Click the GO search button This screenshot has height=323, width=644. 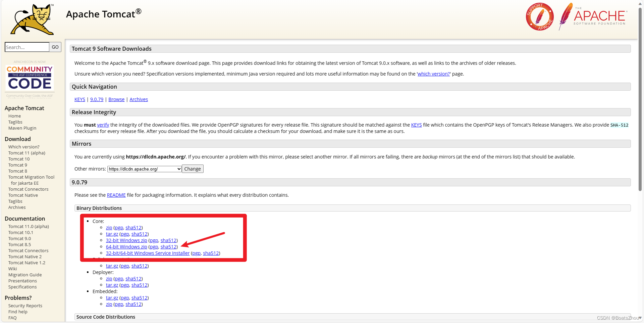(55, 47)
